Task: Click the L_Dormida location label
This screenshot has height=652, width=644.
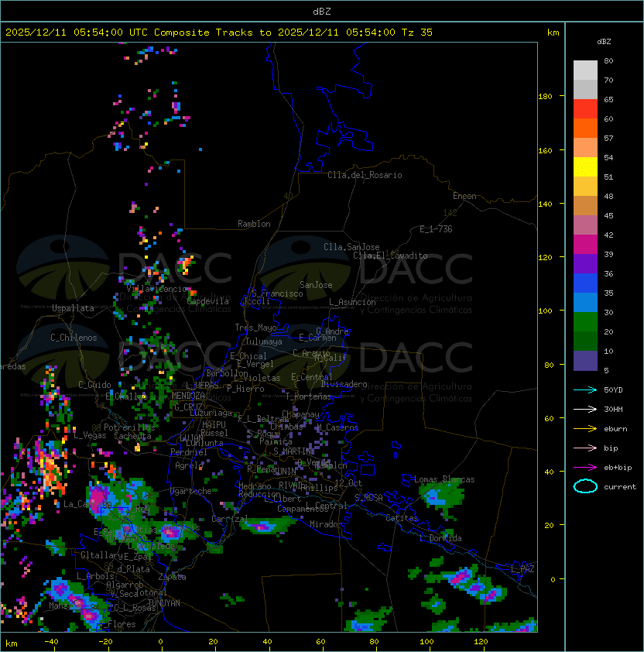Action: click(x=440, y=538)
